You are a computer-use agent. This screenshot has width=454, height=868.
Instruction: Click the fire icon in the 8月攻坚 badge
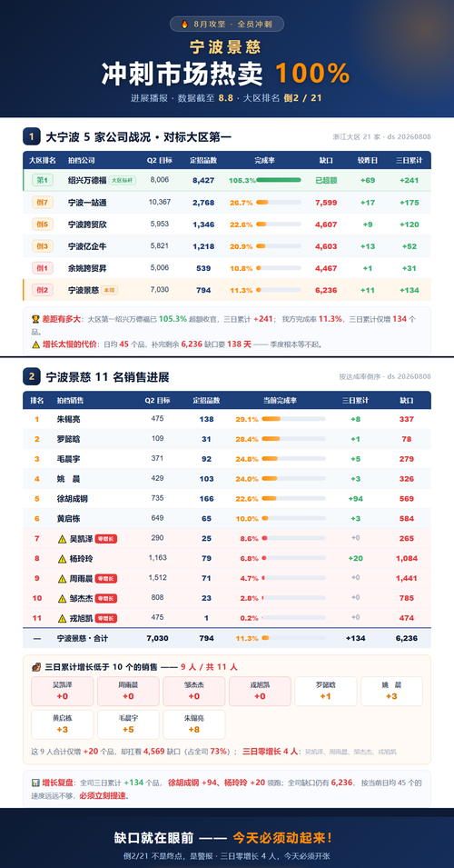click(184, 24)
